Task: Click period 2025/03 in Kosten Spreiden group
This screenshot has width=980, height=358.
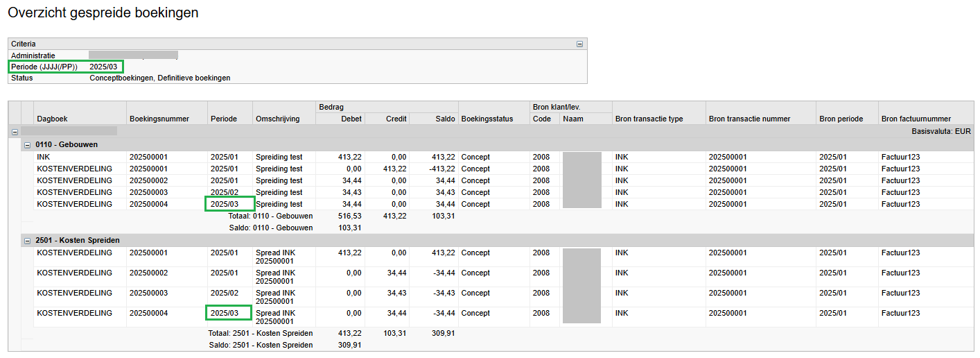Action: [x=225, y=314]
